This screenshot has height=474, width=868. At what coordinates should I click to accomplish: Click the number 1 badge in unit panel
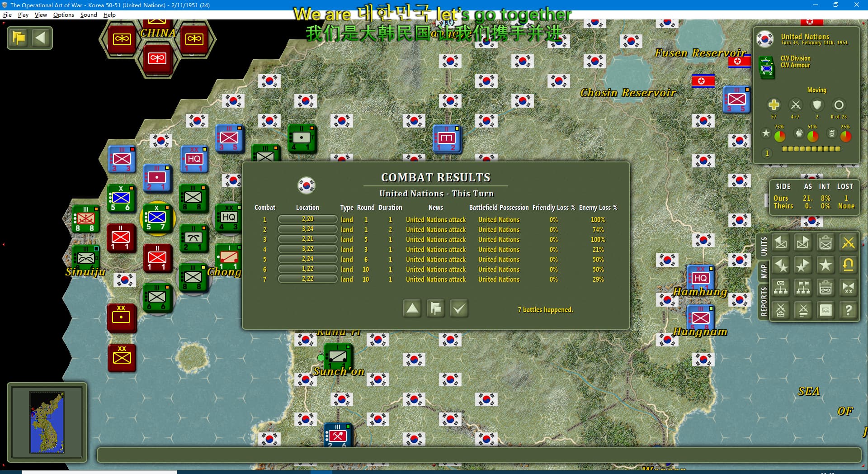(767, 153)
